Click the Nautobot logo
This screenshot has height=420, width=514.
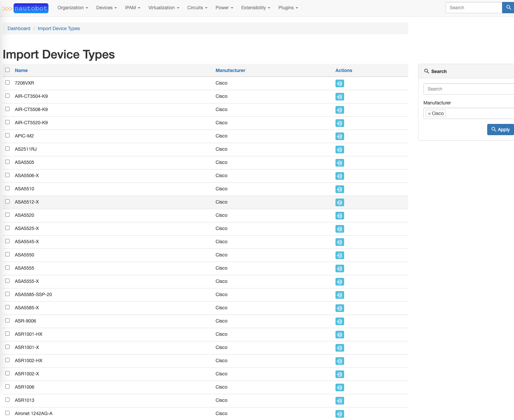coord(31,8)
